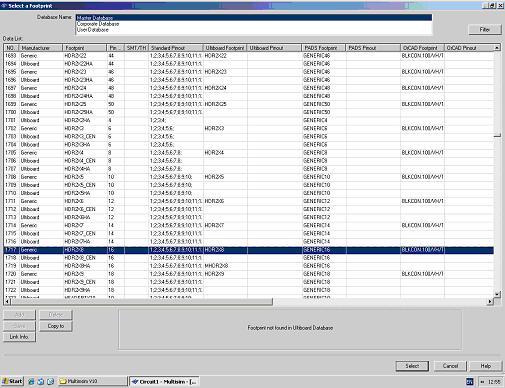505x388 pixels.
Task: Click the Ultiboard Footprint column header
Action: [x=225, y=48]
